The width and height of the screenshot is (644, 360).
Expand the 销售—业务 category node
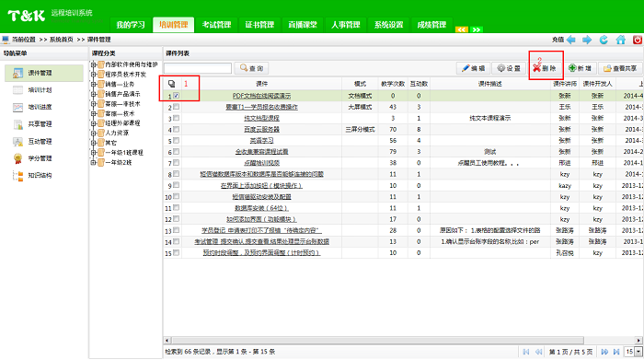[94, 85]
